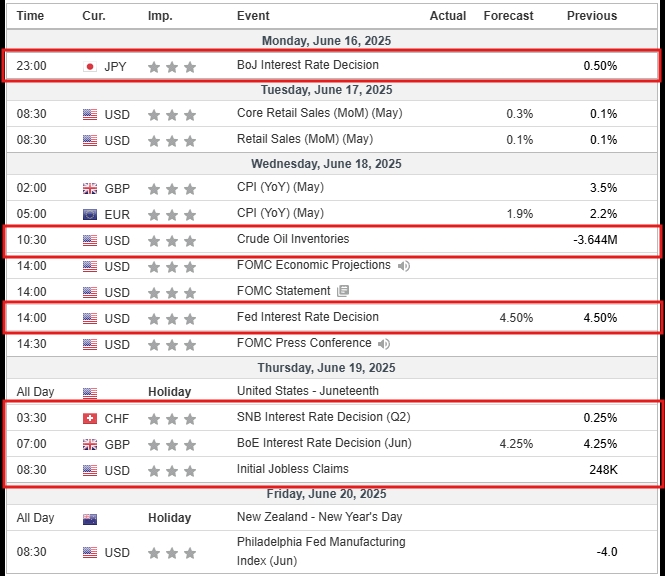Click the speaker icon beside FOMC Press Conference

(384, 344)
